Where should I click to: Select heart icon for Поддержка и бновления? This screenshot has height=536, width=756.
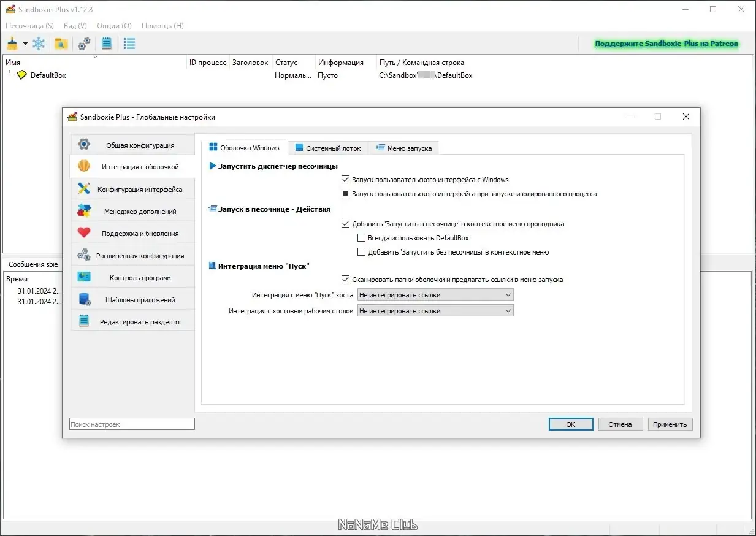(84, 233)
